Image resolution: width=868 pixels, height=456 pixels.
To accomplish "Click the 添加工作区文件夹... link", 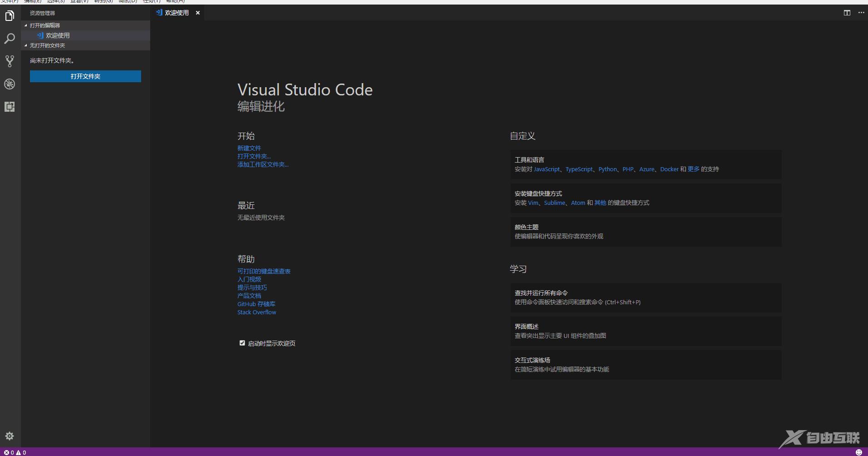I will [x=263, y=164].
